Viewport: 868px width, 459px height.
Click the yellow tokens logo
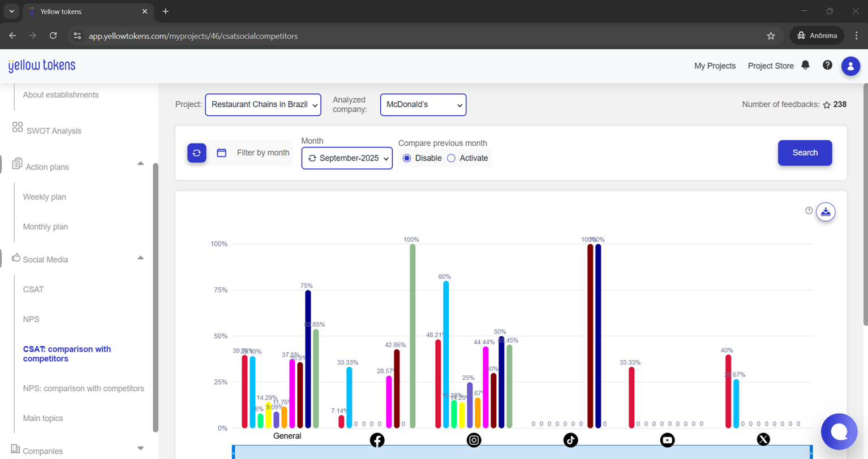pos(42,66)
